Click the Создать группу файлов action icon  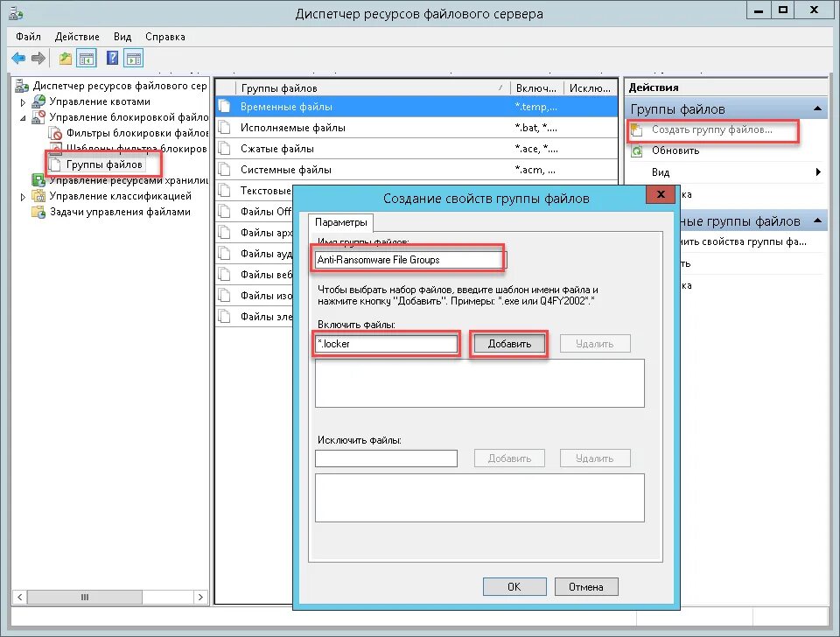[636, 129]
